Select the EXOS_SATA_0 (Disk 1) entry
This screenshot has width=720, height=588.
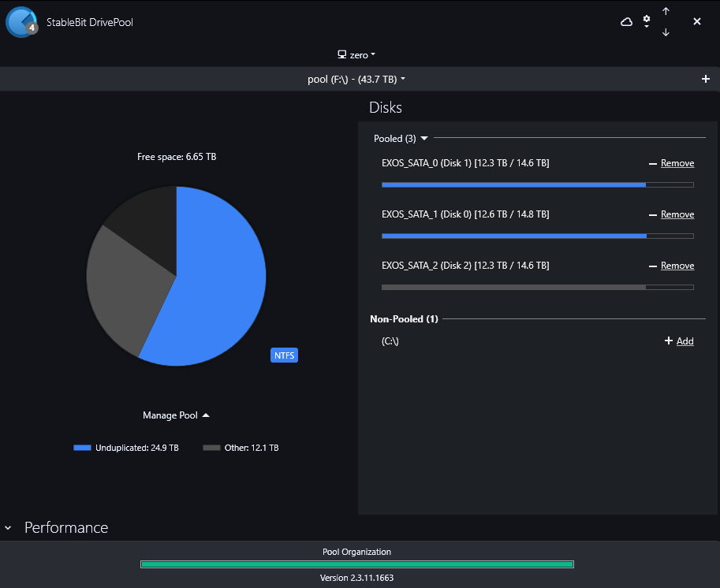coord(465,163)
